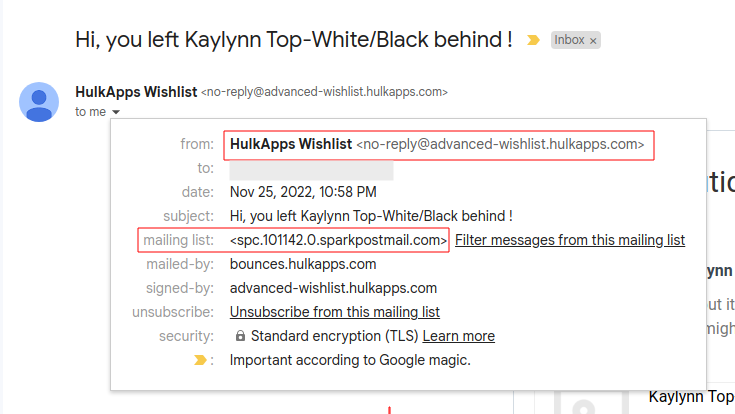Open "Filter messages from this mailing list"

(570, 240)
